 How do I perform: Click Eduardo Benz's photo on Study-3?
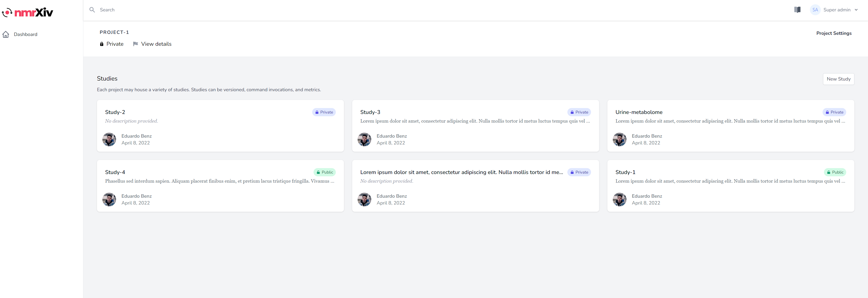tap(364, 139)
